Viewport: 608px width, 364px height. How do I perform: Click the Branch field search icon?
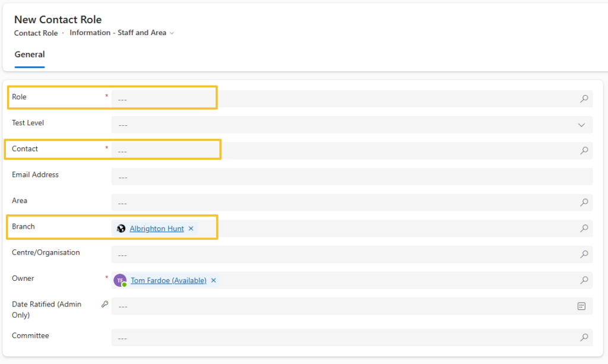tap(584, 229)
